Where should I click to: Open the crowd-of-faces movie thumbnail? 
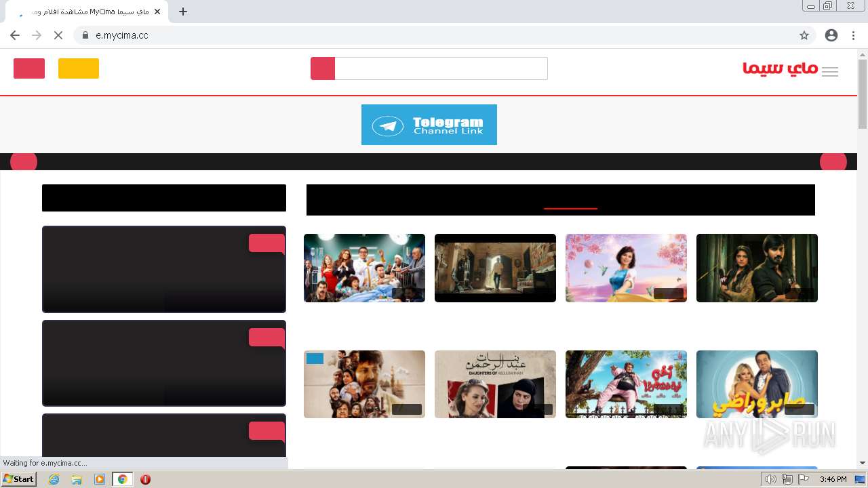(x=364, y=384)
